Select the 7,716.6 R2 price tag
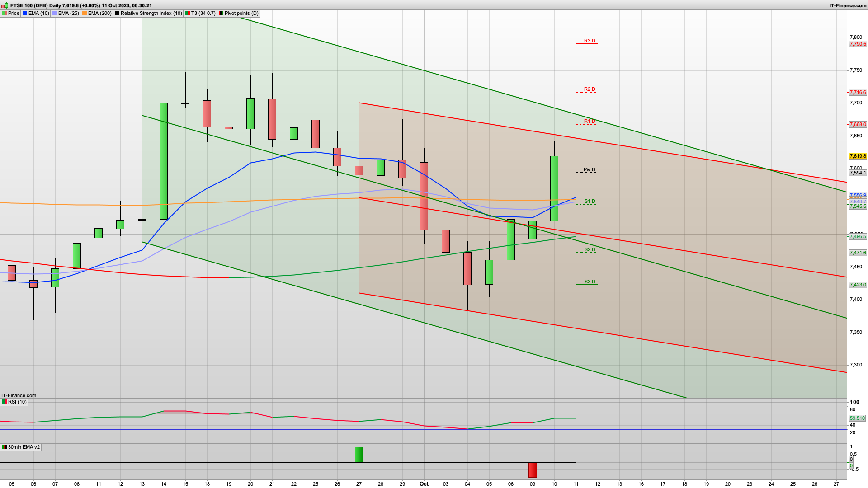 pyautogui.click(x=858, y=93)
